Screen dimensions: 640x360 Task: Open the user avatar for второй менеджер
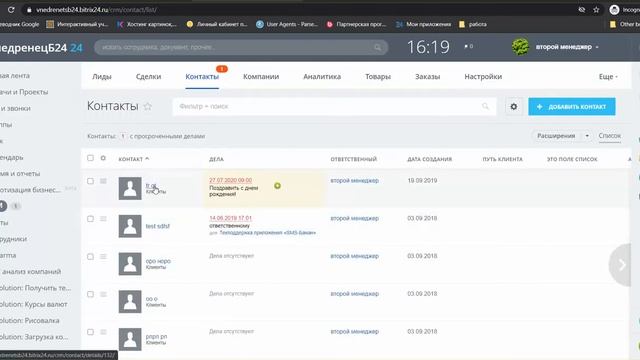point(520,47)
